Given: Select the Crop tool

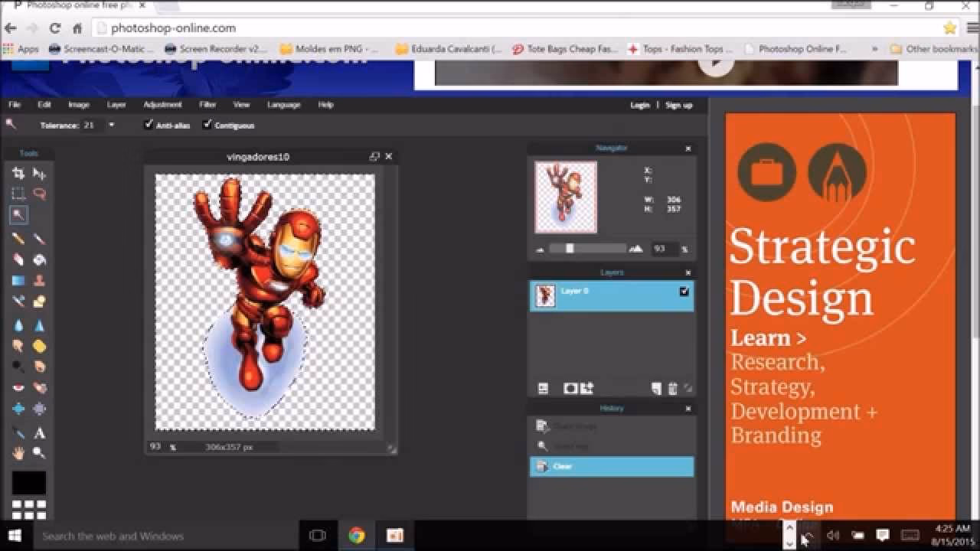Looking at the screenshot, I should point(18,173).
